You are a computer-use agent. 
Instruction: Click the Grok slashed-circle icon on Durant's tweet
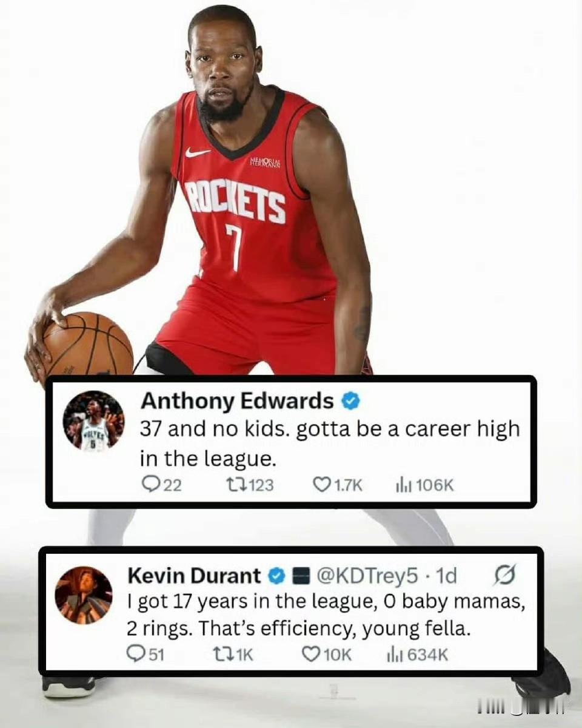coord(503,574)
